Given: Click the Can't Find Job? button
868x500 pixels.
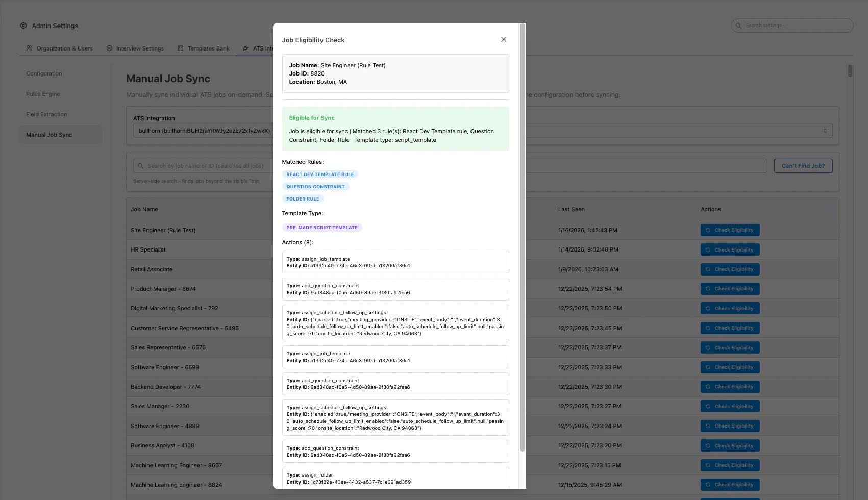Looking at the screenshot, I should (803, 165).
